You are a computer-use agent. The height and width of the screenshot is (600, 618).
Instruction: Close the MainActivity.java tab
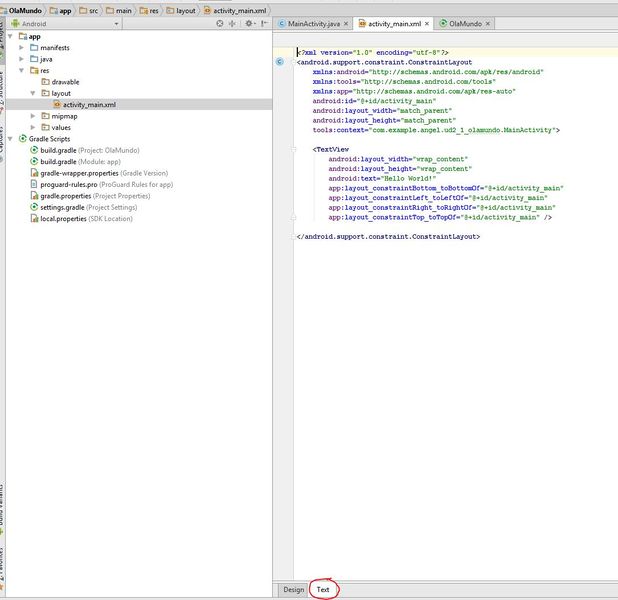[x=346, y=24]
